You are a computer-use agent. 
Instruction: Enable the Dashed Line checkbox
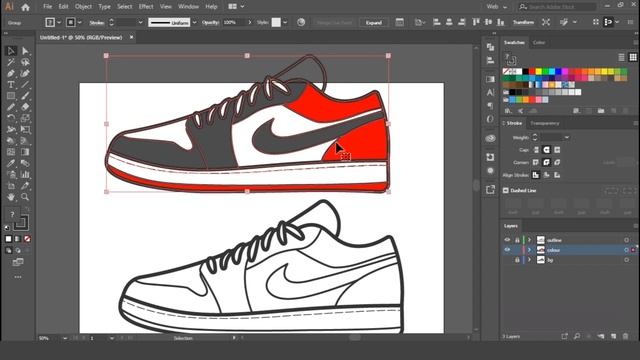(x=506, y=191)
